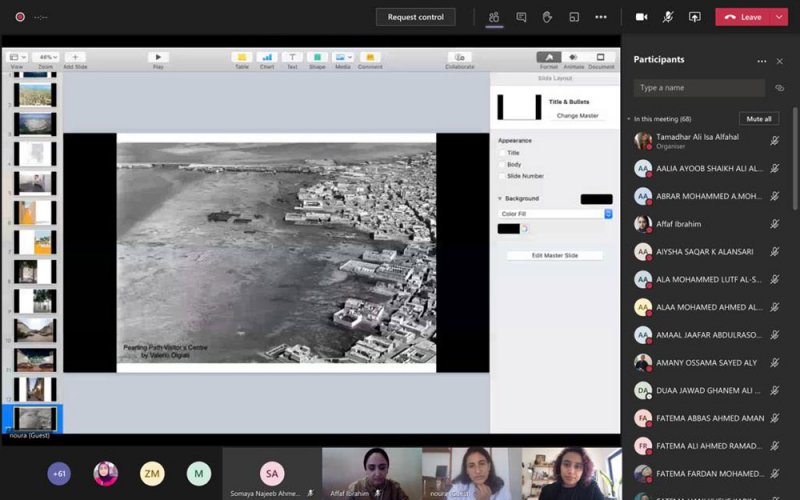
Task: Click the Add Slide plus icon
Action: (75, 57)
